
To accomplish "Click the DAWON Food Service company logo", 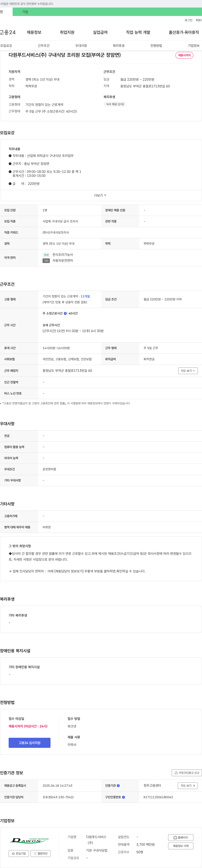I will coord(29,840).
